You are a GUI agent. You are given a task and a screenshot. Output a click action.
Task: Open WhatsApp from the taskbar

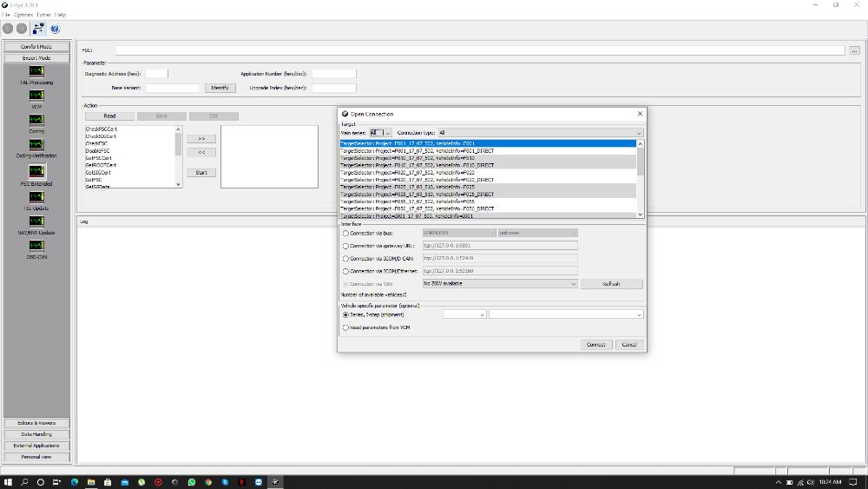[192, 482]
